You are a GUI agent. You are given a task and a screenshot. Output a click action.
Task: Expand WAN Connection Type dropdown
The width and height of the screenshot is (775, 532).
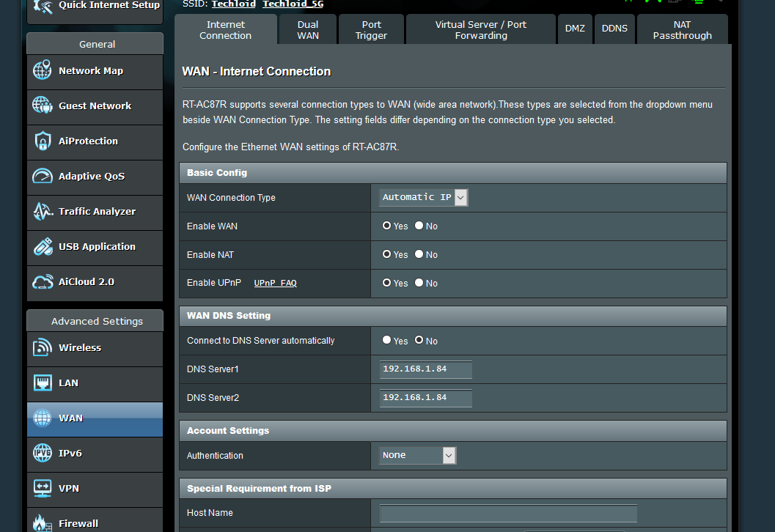(x=424, y=197)
